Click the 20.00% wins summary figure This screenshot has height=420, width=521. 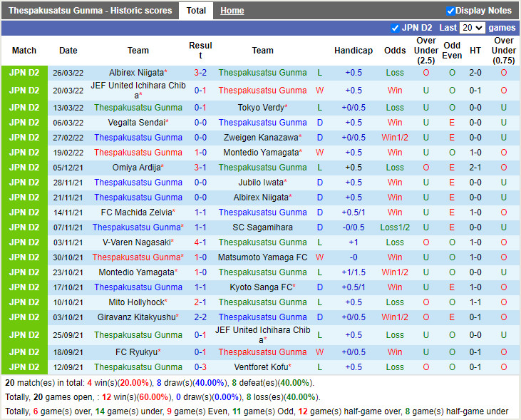coord(134,383)
